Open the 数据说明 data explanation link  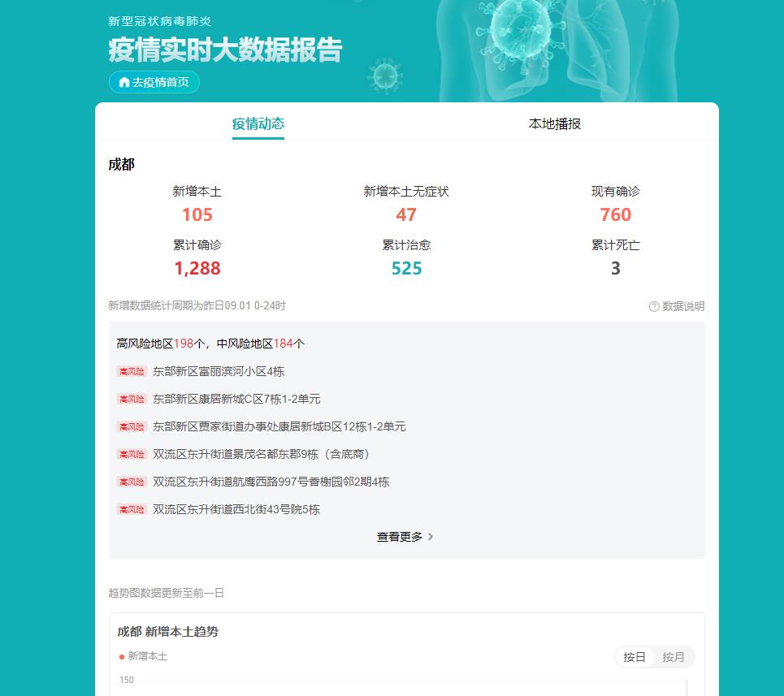(677, 306)
